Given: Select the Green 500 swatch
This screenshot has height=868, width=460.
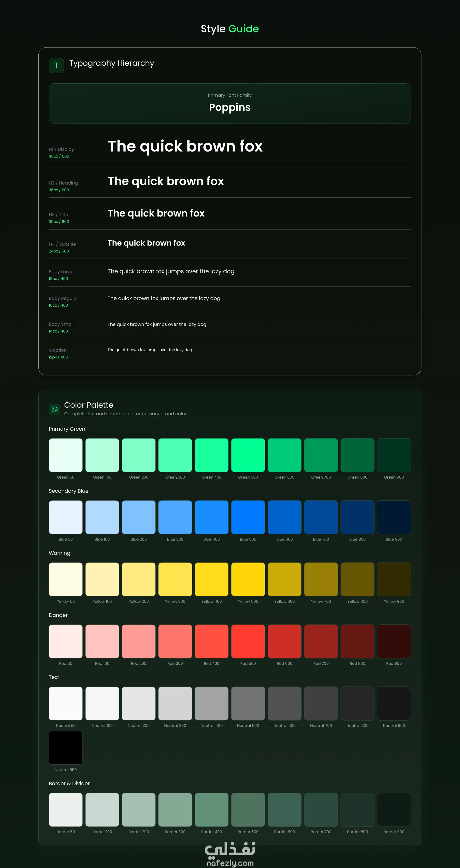Looking at the screenshot, I should click(x=248, y=455).
